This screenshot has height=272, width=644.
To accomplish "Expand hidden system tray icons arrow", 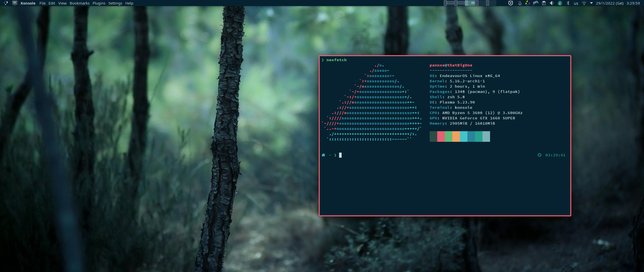I will (x=591, y=3).
